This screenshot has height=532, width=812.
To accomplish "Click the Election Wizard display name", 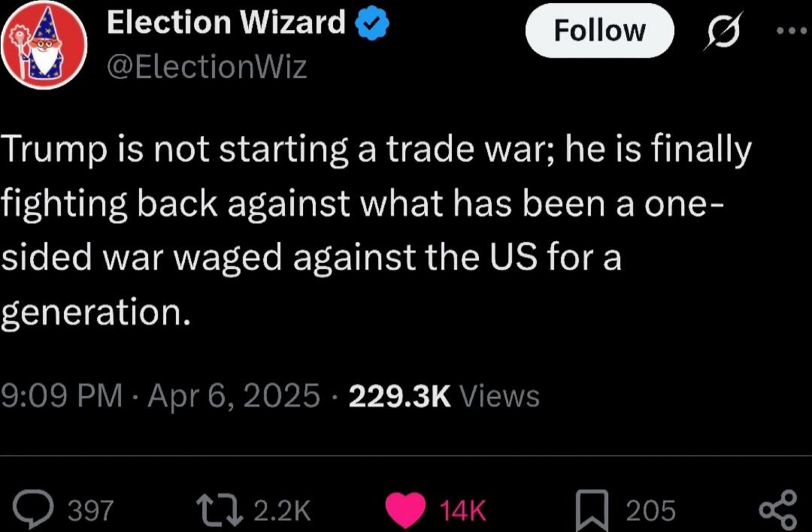I will 226,23.
